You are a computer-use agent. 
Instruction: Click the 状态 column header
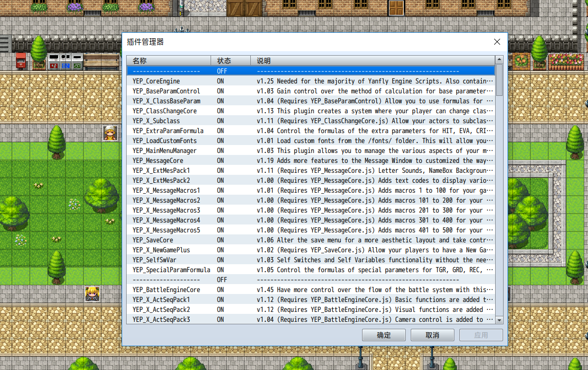click(x=230, y=61)
